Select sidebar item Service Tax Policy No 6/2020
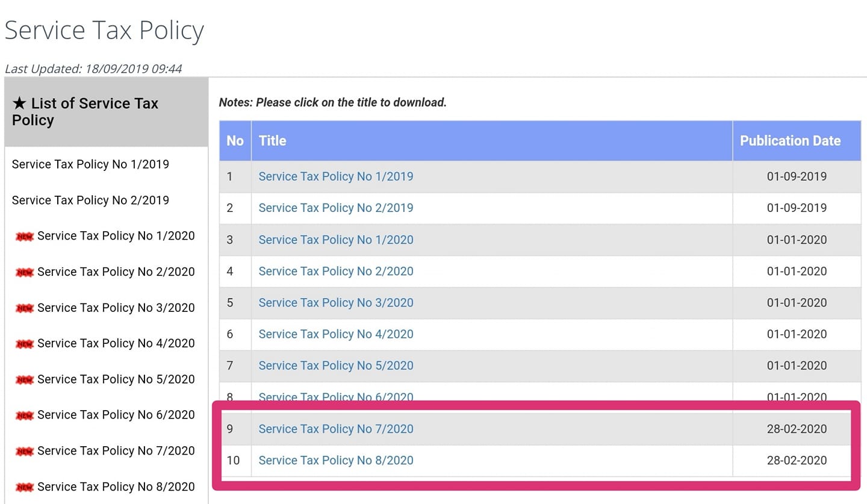 (116, 415)
